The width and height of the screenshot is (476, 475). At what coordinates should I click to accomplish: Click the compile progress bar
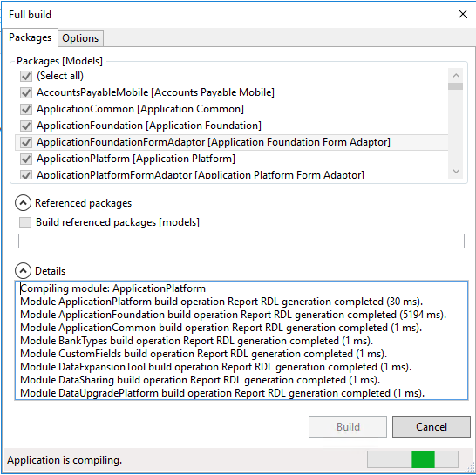tap(412, 459)
